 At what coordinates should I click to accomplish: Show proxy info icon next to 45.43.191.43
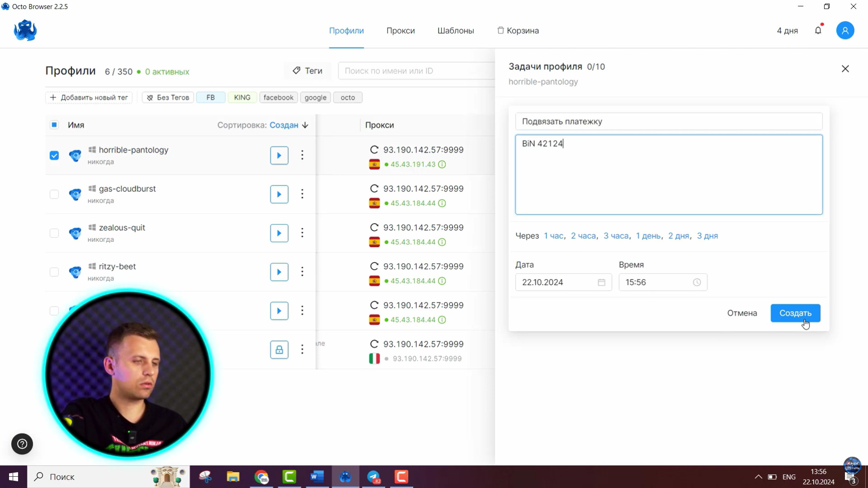click(442, 164)
